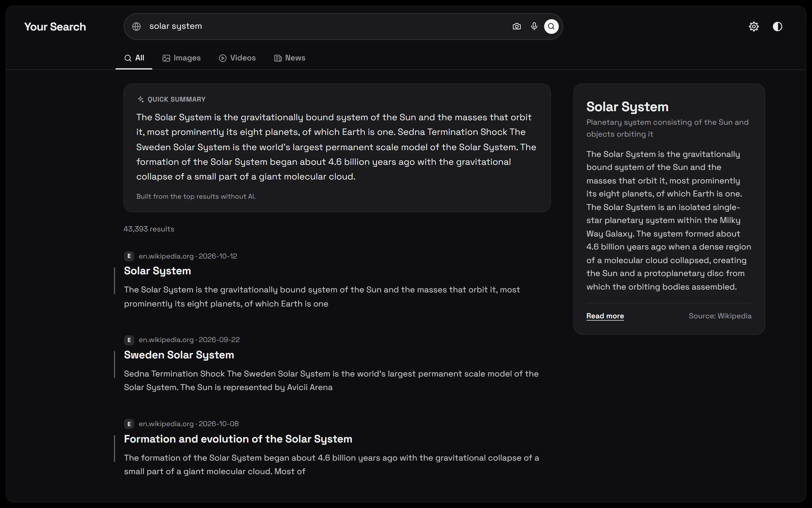
Task: Toggle dark/light theme contrast icon
Action: [777, 27]
